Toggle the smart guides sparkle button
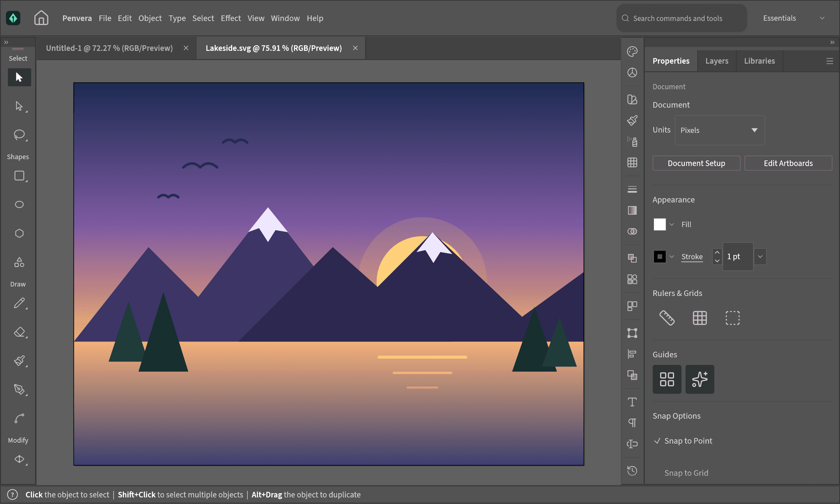This screenshot has height=504, width=840. pos(700,379)
